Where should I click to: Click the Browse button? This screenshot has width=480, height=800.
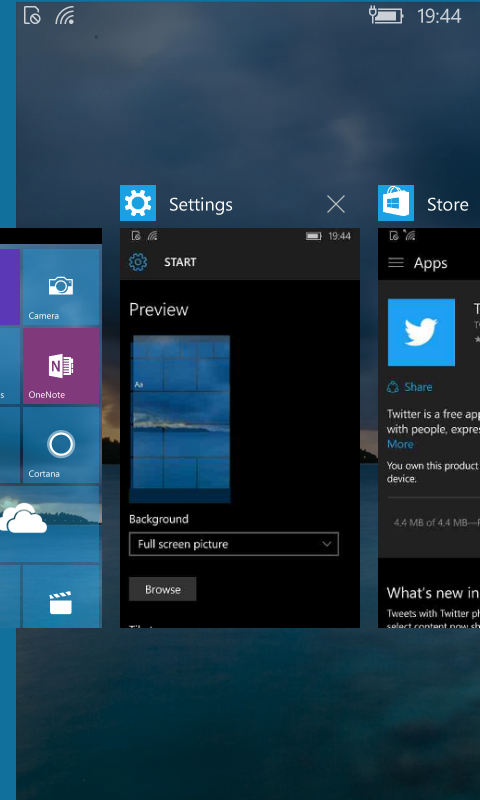[x=163, y=589]
